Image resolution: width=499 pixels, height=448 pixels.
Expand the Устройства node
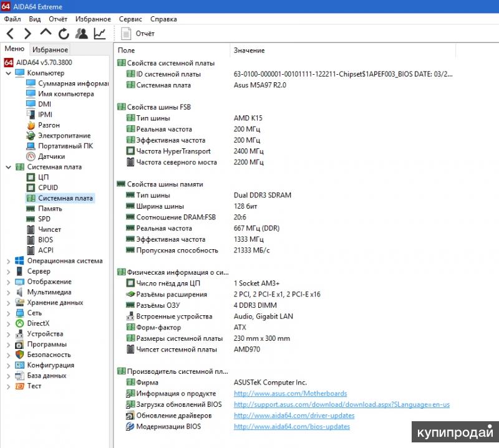[x=9, y=334]
